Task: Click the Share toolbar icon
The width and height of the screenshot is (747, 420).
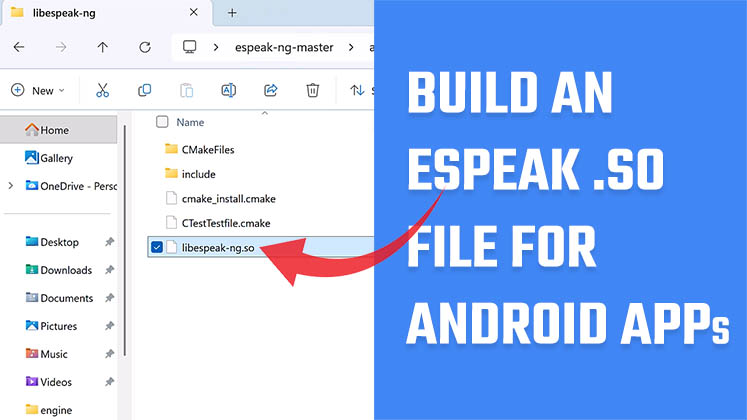Action: (271, 90)
